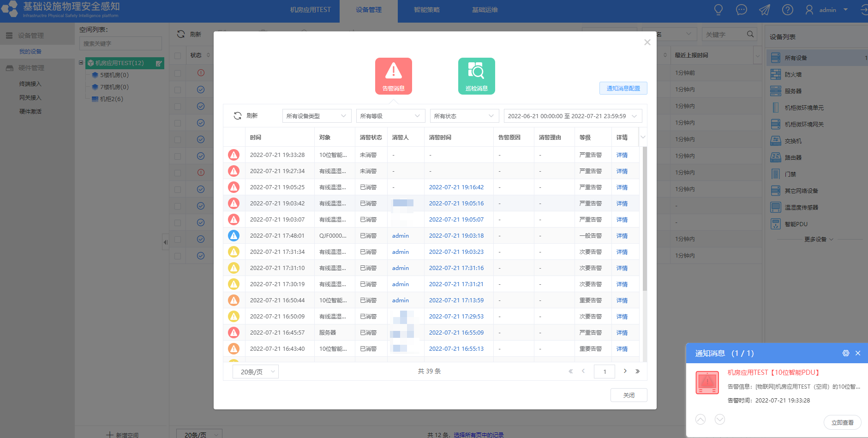Viewport: 868px width, 438px height.
Task: Open notification popup settings gear
Action: tap(846, 353)
